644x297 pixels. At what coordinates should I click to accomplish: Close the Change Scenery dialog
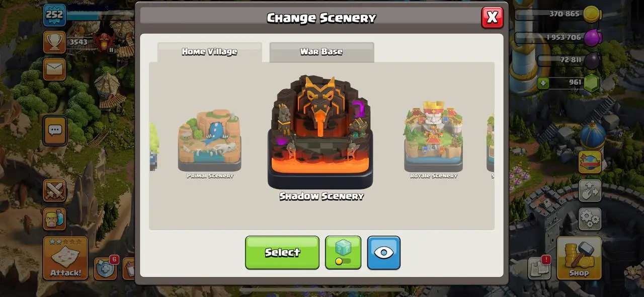pos(492,18)
